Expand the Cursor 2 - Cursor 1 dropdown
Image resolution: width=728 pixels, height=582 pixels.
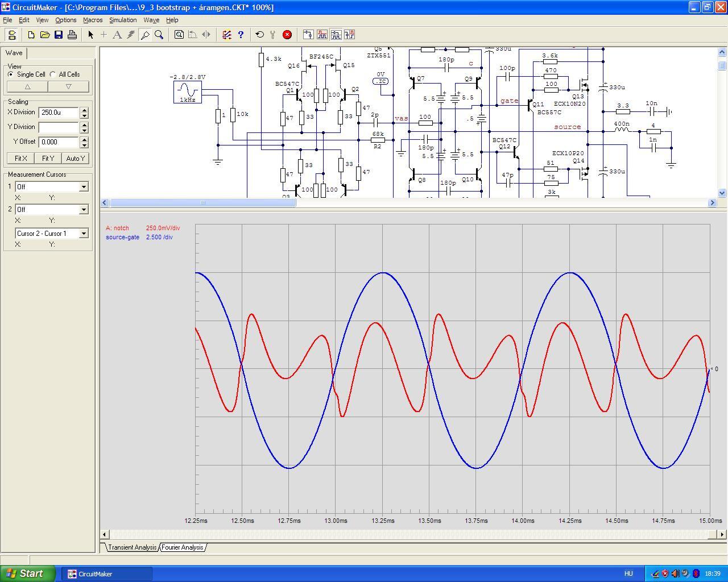(84, 234)
